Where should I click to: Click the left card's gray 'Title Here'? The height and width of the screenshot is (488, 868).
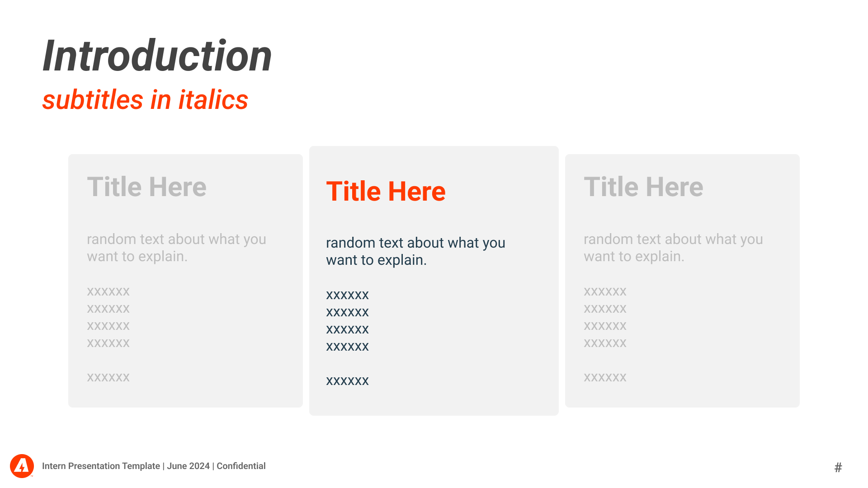(x=146, y=187)
